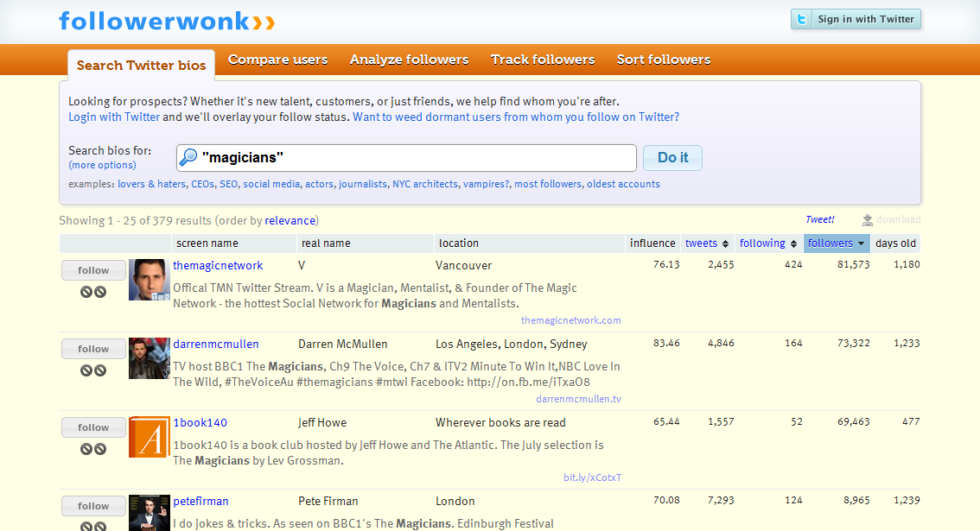Image resolution: width=980 pixels, height=531 pixels.
Task: Click the influence column header
Action: click(652, 243)
